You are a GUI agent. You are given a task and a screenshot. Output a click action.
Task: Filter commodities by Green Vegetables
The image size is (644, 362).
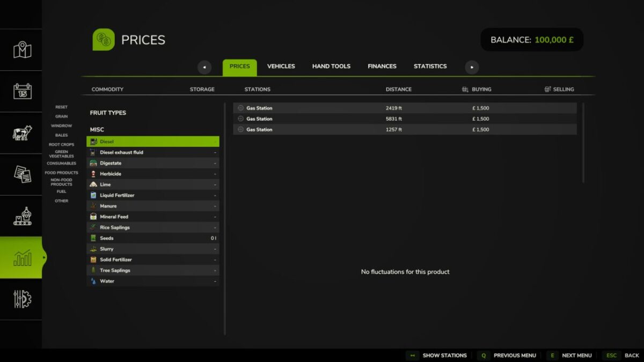62,154
